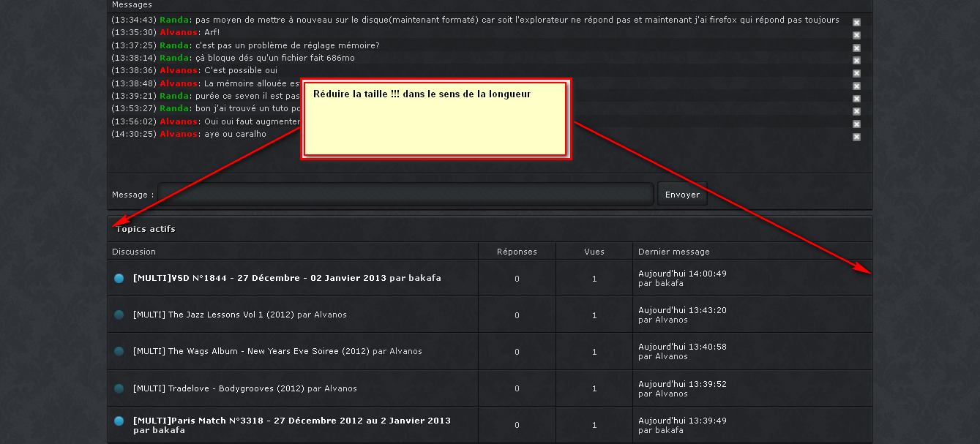The image size is (980, 444).
Task: Open last message dated Aujourd'hui 13:39:52
Action: coord(682,384)
